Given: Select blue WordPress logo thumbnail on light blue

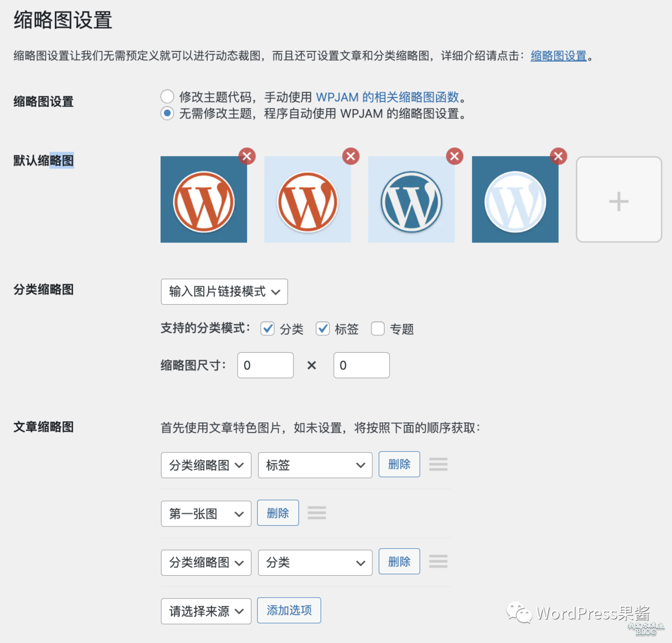Looking at the screenshot, I should 412,199.
